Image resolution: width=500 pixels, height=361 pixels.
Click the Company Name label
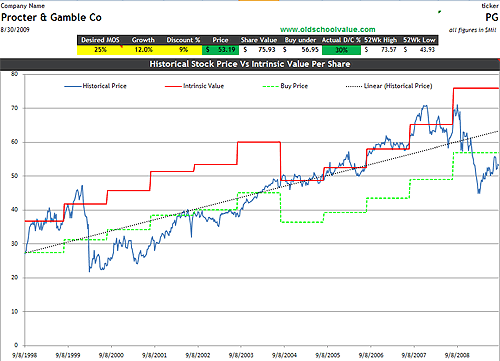23,6
